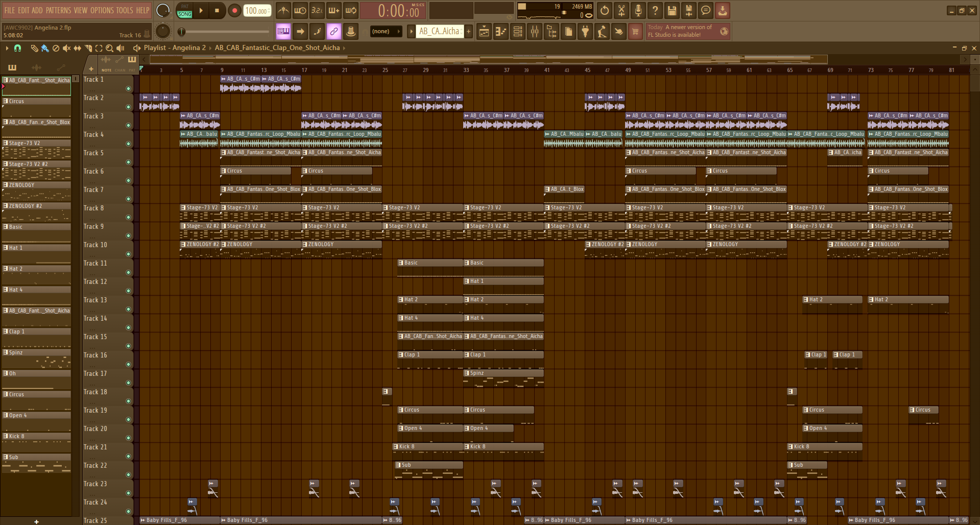This screenshot has width=980, height=525.
Task: Expand breadcrumb arrow after AB_CAB_Fantastic_Clap_One_Shot_Aicha
Action: tap(344, 48)
